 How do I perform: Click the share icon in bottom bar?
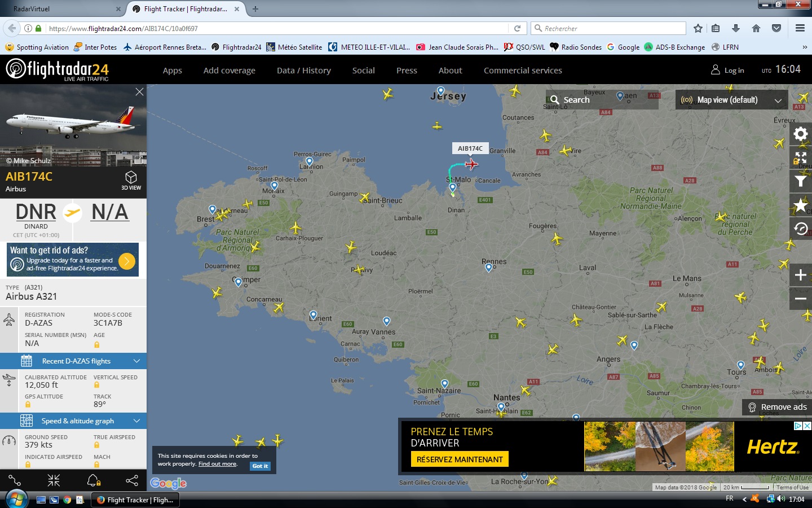pyautogui.click(x=132, y=480)
